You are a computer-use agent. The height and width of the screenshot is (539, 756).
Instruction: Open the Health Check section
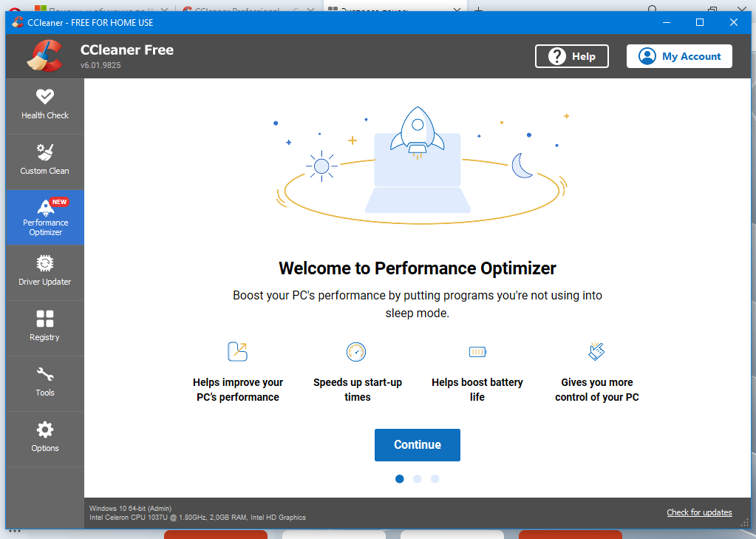click(x=45, y=106)
